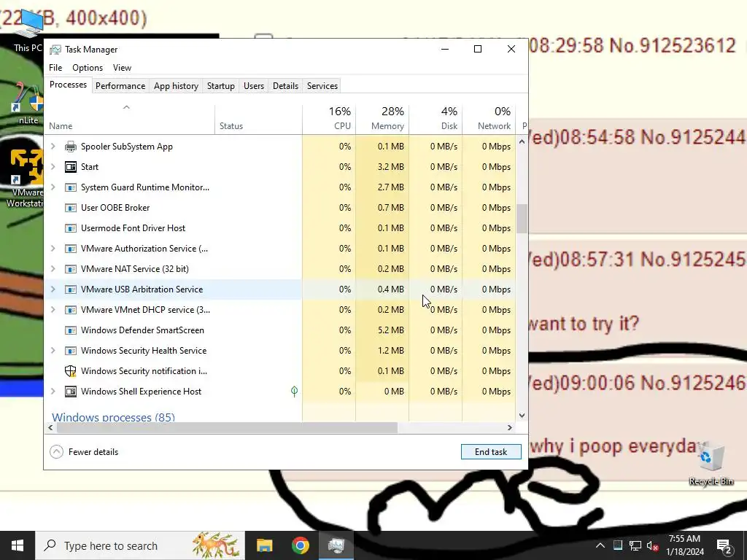Open the View menu
This screenshot has height=560, width=747.
pyautogui.click(x=122, y=68)
